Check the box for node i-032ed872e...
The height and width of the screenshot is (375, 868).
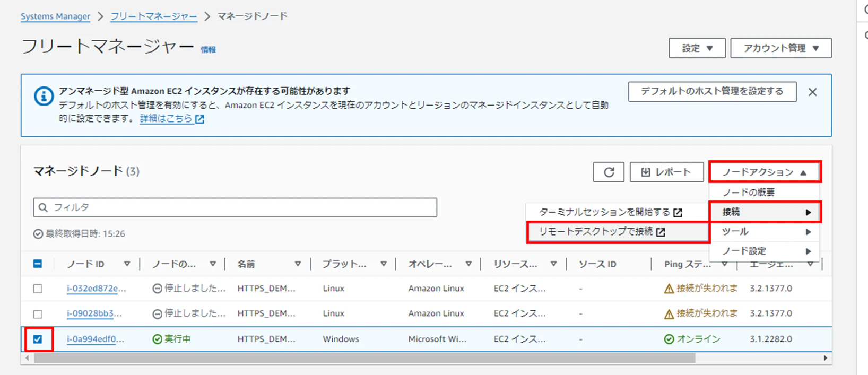point(38,289)
